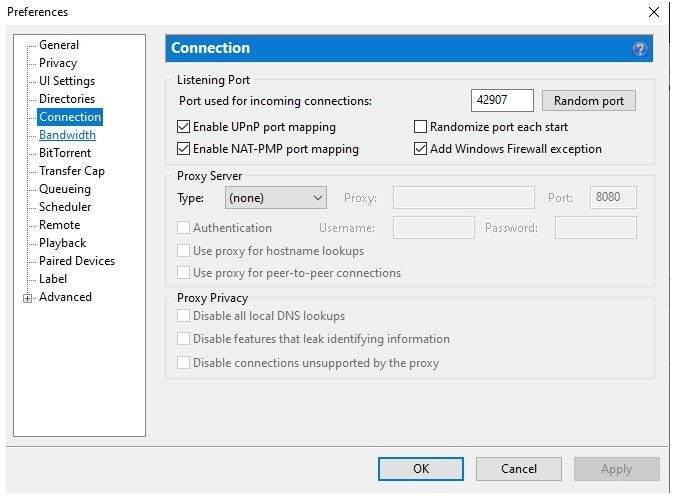This screenshot has height=496, width=675.
Task: Select Label in the preferences tree
Action: click(x=53, y=279)
